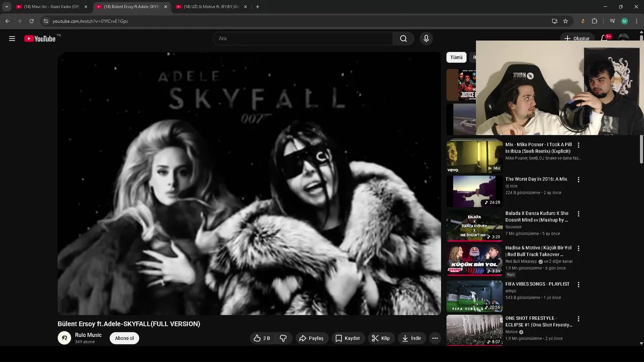The width and height of the screenshot is (644, 362).
Task: Open more actions ellipsis under the video
Action: pyautogui.click(x=435, y=338)
